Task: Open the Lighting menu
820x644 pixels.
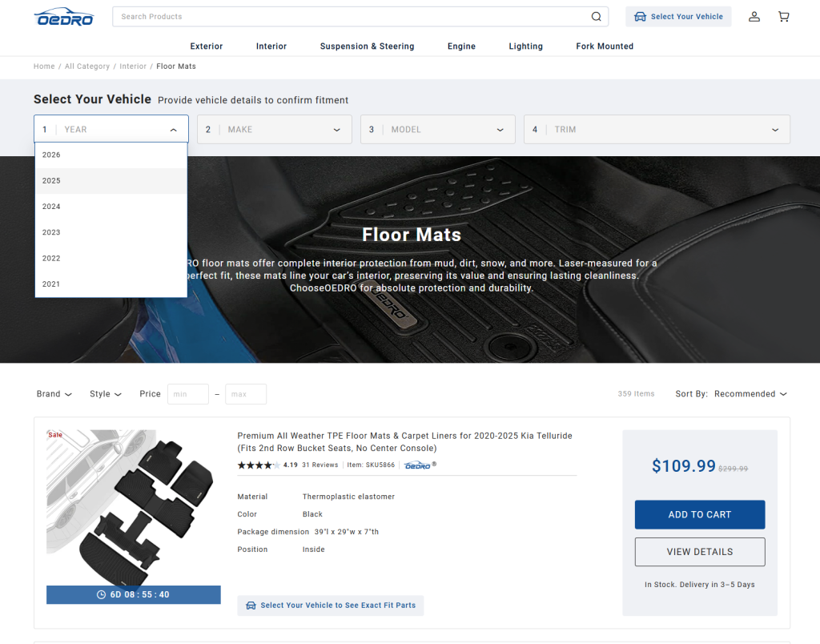Action: [525, 46]
